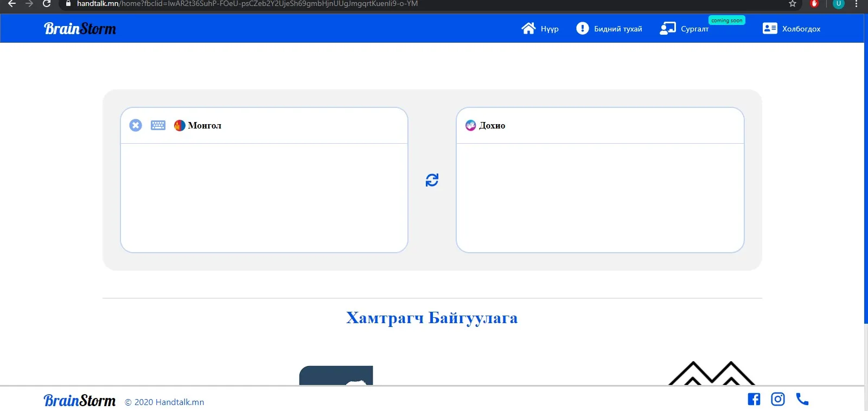This screenshot has width=868, height=411.
Task: Click the coming soon badge
Action: (727, 21)
